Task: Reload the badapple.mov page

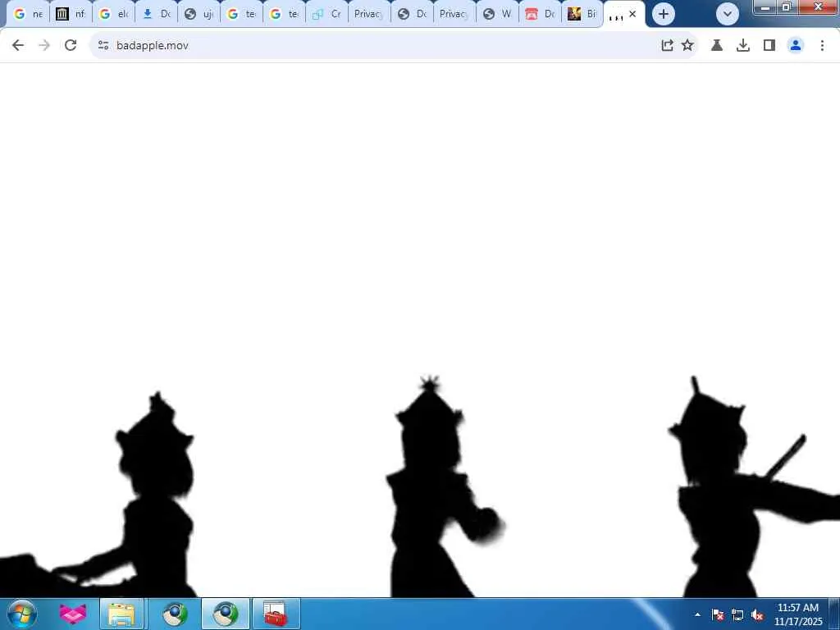Action: [x=71, y=46]
